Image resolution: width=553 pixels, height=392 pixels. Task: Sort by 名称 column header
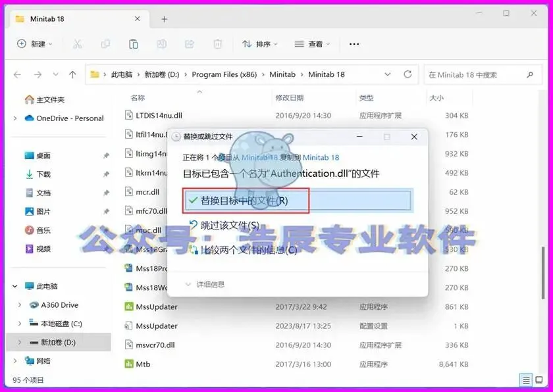[x=138, y=97]
